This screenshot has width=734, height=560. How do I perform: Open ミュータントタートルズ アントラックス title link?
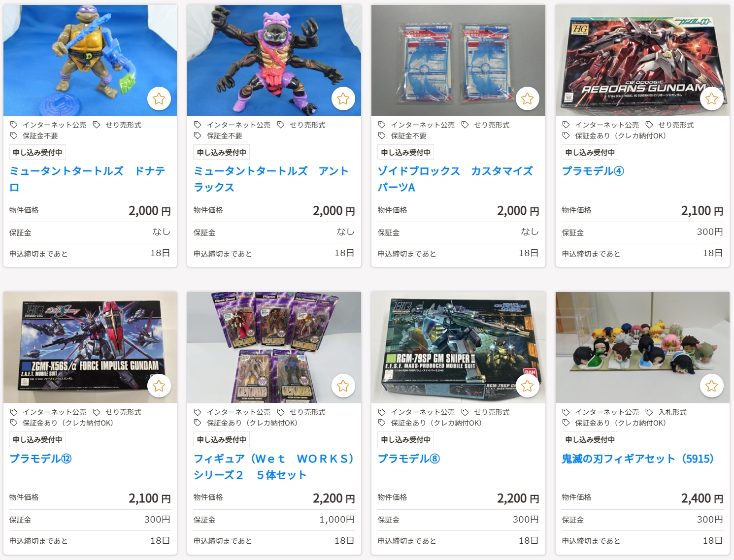[x=271, y=179]
